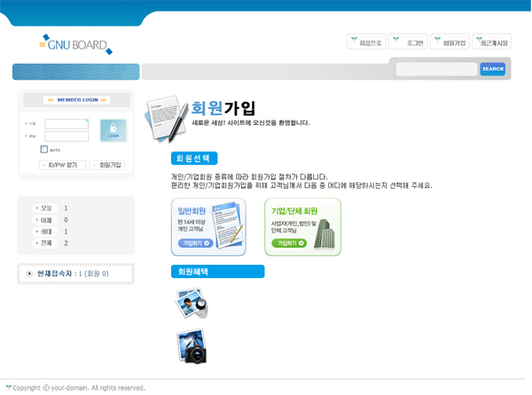This screenshot has height=395, width=532.
Task: Click the 전체 visitor count label
Action: click(45, 243)
